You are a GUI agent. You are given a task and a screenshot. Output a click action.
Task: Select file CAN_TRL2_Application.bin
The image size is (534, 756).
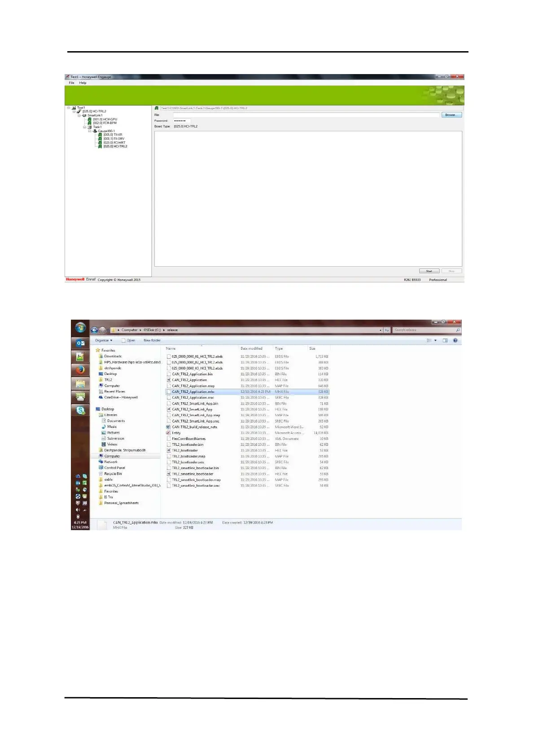(x=193, y=374)
